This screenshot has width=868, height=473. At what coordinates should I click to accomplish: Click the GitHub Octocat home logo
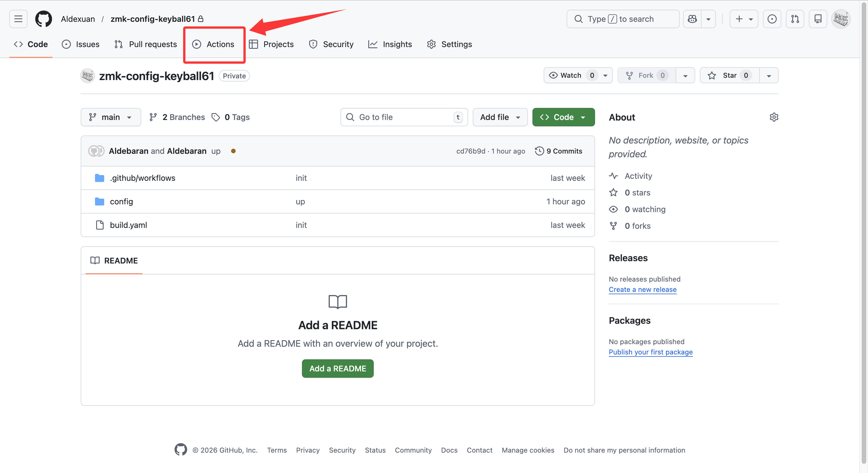[43, 19]
